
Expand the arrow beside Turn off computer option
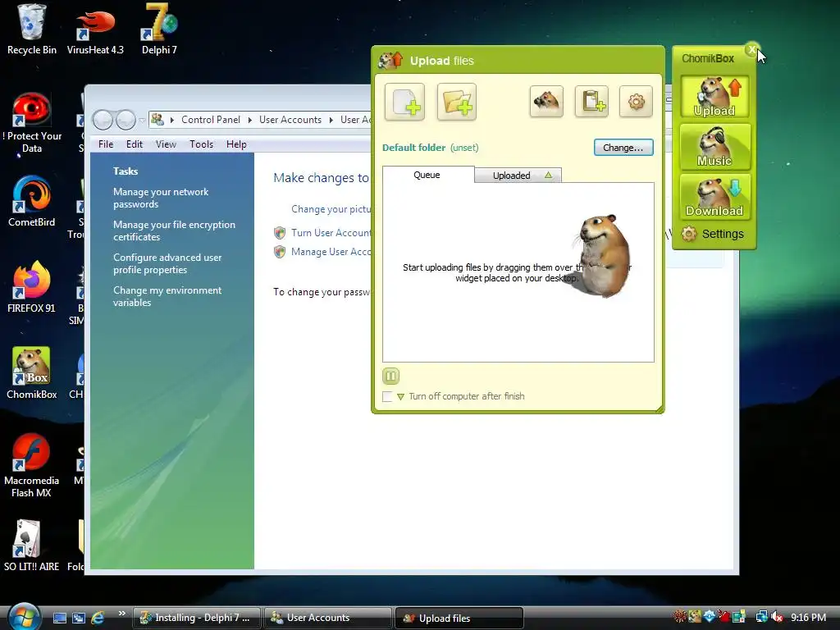point(400,397)
